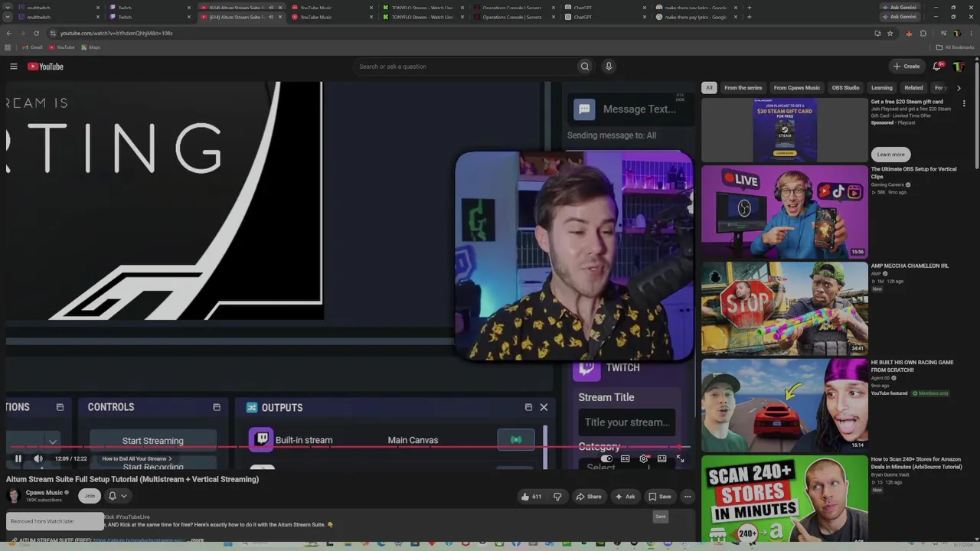Open the more actions menu beside Save
This screenshot has width=980, height=551.
(688, 497)
